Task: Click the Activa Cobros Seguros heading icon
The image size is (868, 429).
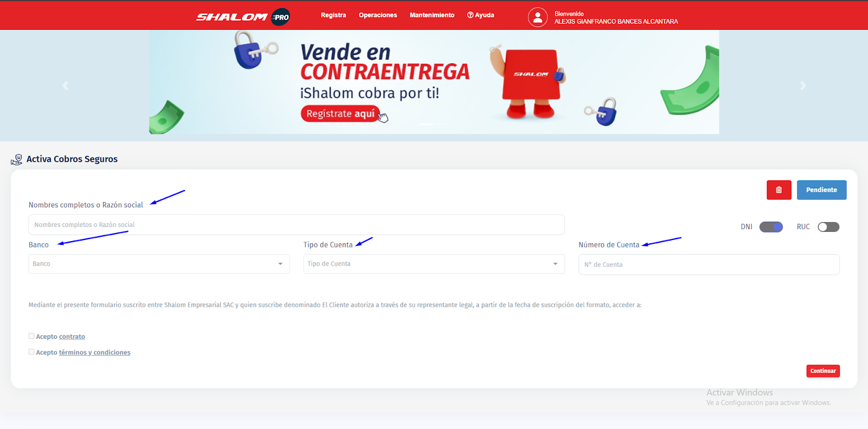Action: click(17, 159)
